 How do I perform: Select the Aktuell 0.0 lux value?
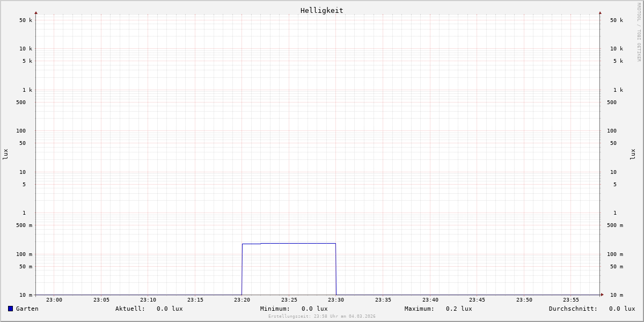(x=170, y=309)
